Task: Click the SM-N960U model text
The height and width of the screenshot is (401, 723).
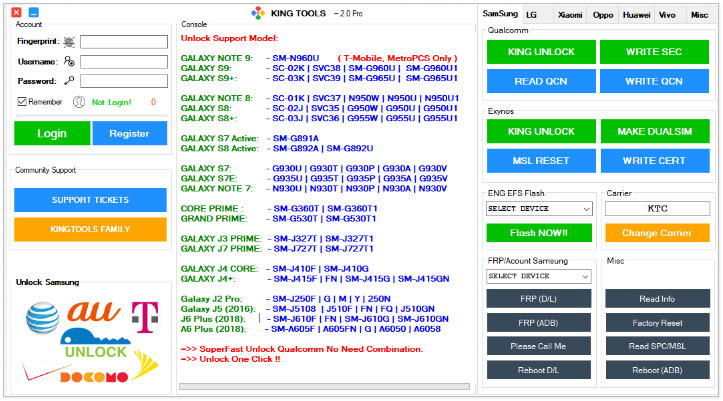Action: (x=296, y=58)
